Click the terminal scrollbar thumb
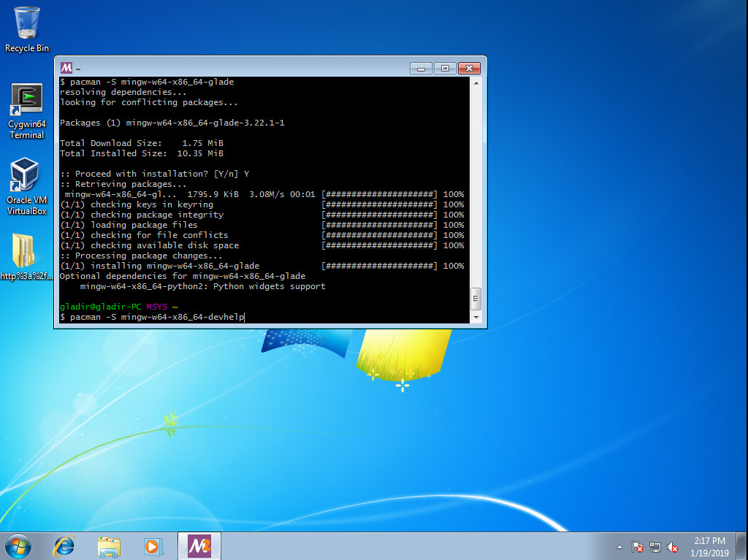The height and width of the screenshot is (560, 748). pyautogui.click(x=476, y=298)
